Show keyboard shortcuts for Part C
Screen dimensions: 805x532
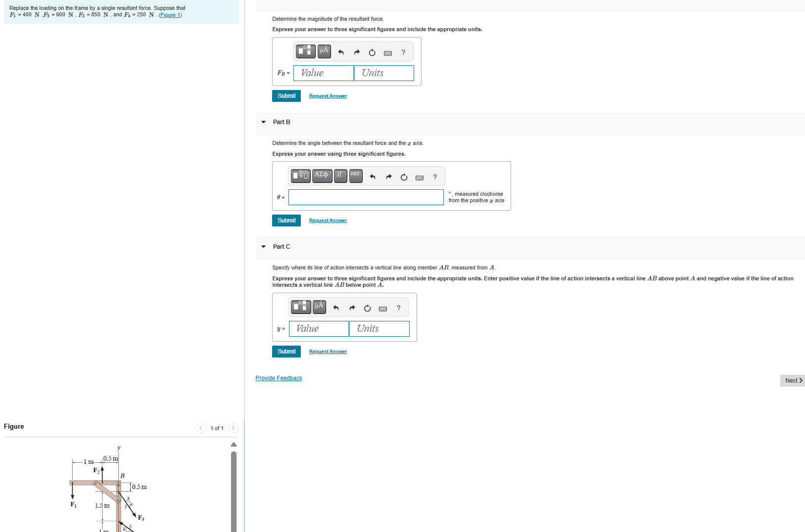click(x=383, y=309)
